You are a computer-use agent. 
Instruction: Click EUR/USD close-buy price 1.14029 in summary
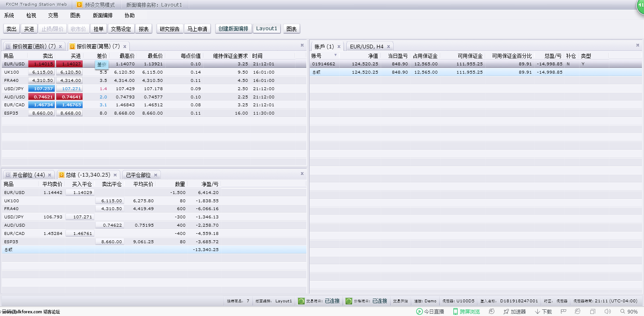pyautogui.click(x=80, y=192)
